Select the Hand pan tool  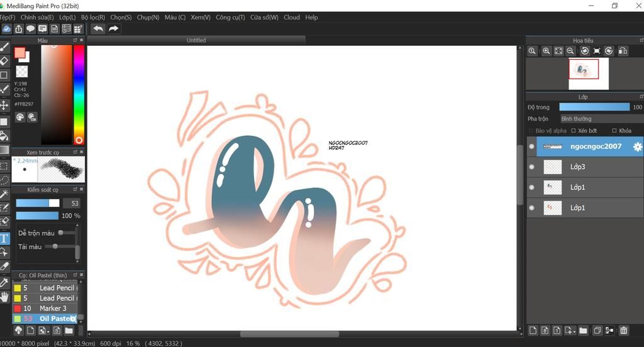pos(4,297)
